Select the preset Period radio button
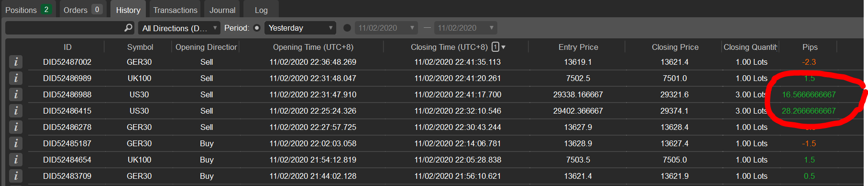The width and height of the screenshot is (868, 186). [257, 28]
